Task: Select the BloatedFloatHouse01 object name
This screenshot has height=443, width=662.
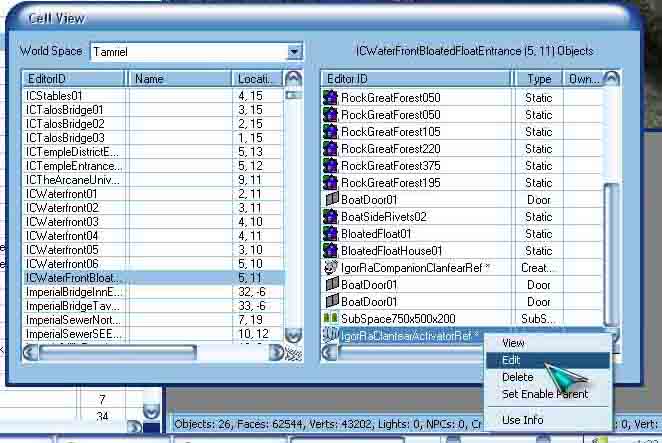Action: pos(391,251)
